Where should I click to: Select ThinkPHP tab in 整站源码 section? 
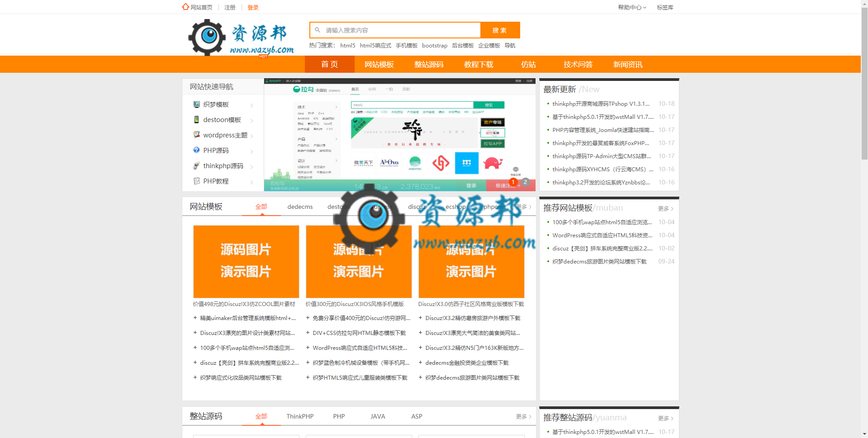click(300, 416)
